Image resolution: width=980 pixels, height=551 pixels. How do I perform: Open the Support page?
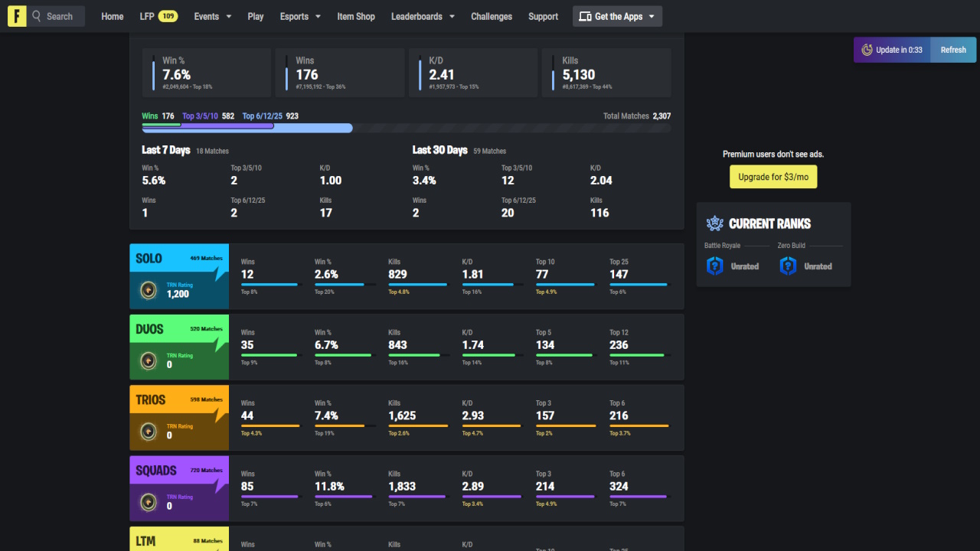[x=544, y=16]
